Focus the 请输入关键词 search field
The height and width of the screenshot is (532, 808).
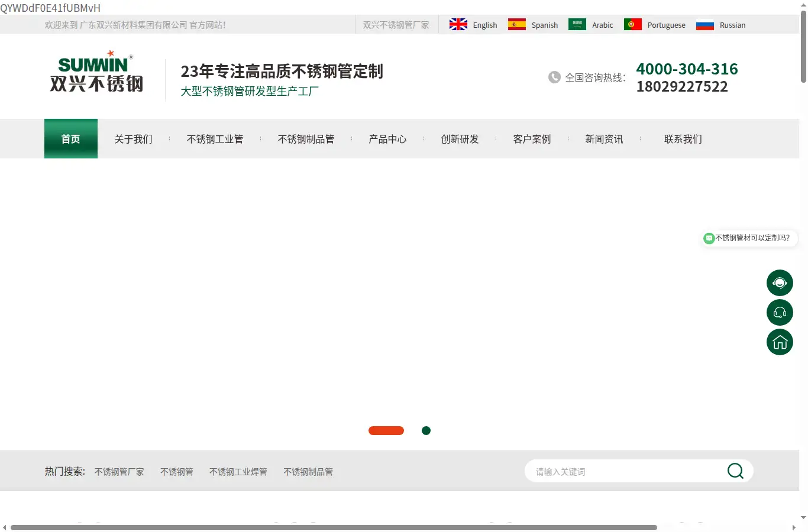pos(627,471)
